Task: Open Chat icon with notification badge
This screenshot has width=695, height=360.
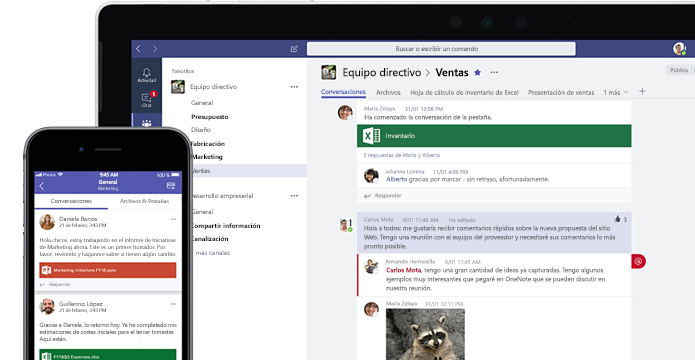Action: (147, 100)
